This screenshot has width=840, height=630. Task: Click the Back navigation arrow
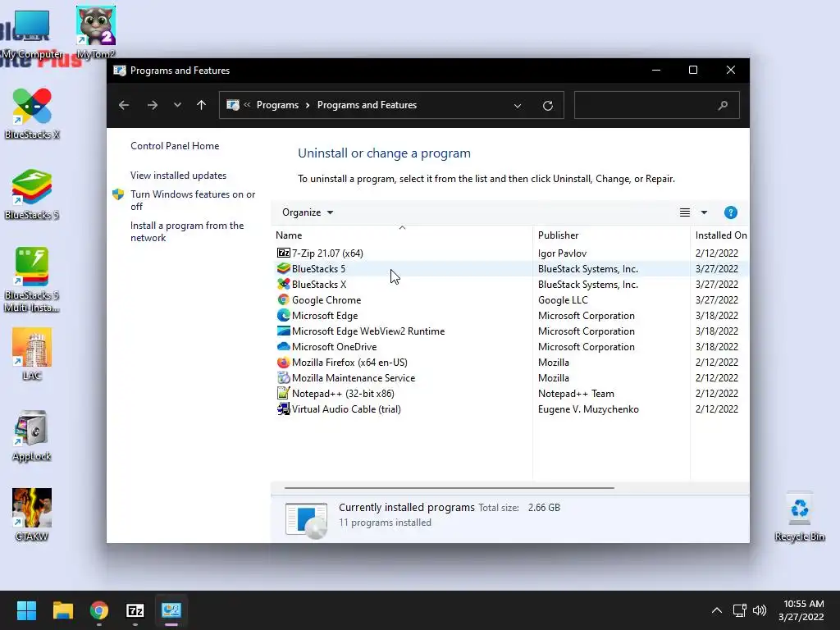[x=124, y=105]
